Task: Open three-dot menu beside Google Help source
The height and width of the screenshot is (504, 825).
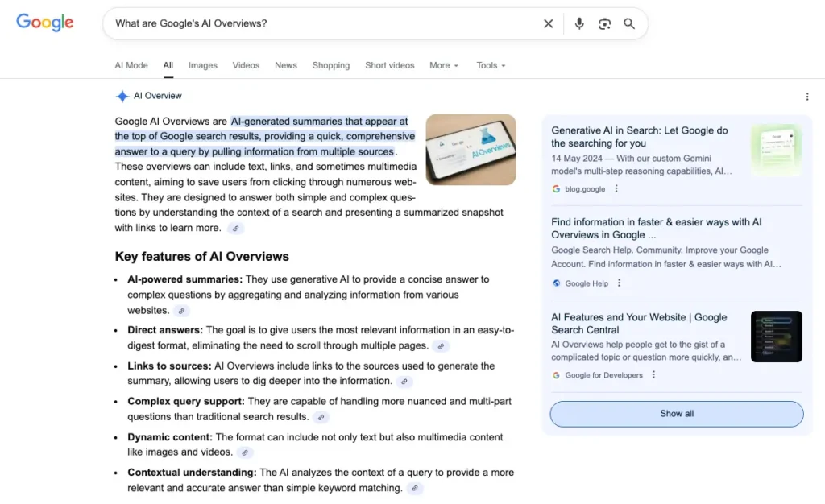Action: point(619,283)
